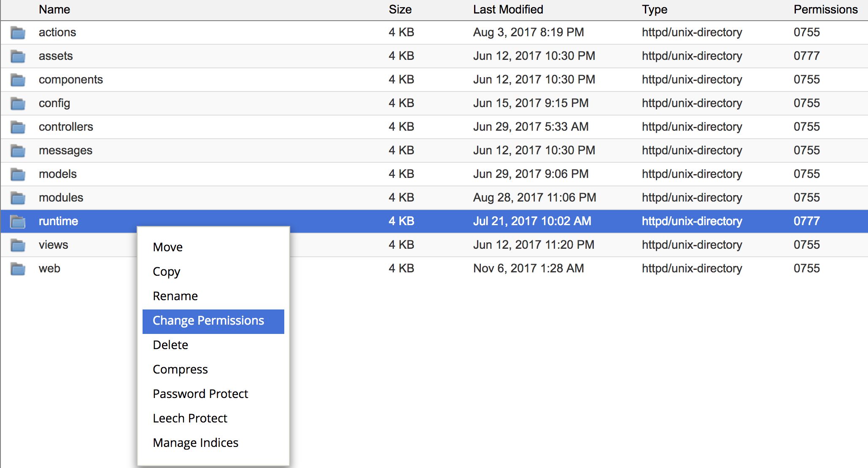
Task: Select Move in the context menu
Action: click(168, 247)
